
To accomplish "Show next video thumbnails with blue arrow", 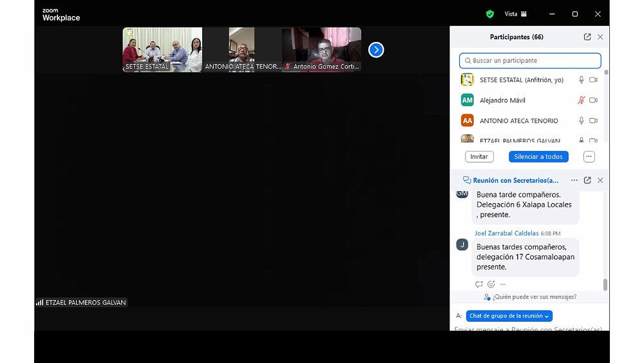I will 376,50.
